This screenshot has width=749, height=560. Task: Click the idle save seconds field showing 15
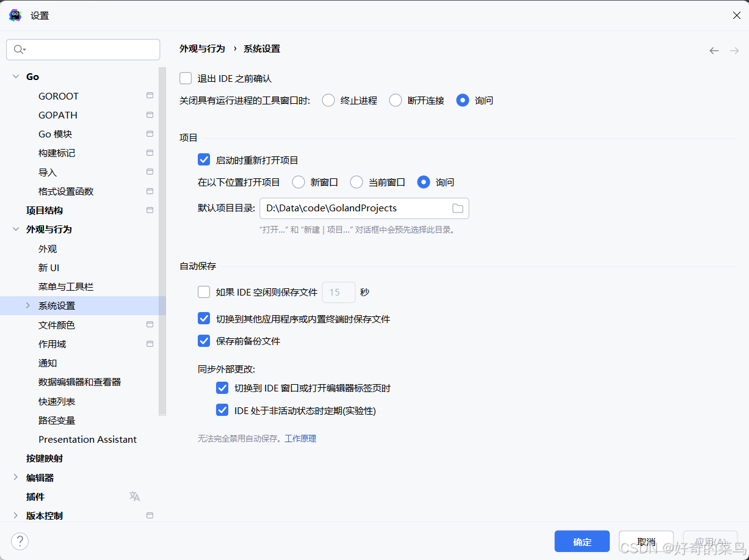point(339,292)
